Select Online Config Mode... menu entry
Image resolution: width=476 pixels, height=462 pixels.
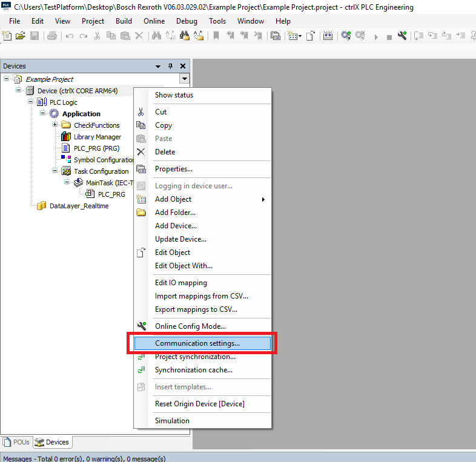coord(190,326)
